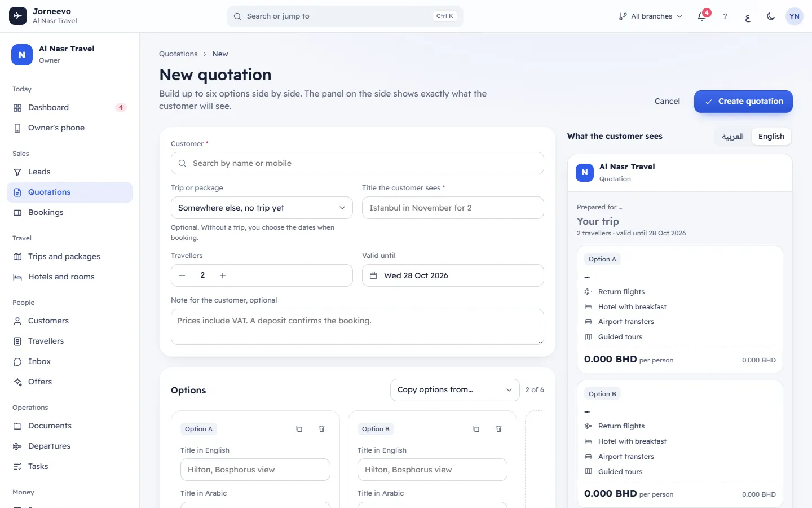Click Create quotation button

743,102
